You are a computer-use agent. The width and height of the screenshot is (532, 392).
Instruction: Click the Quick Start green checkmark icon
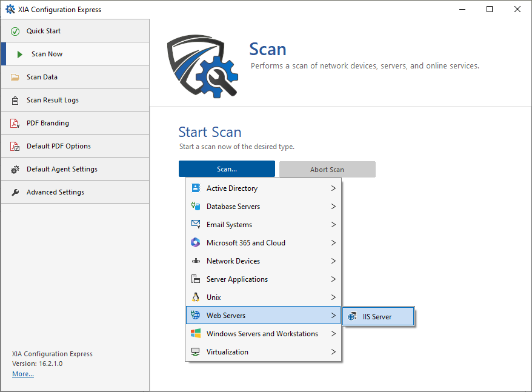pyautogui.click(x=15, y=32)
